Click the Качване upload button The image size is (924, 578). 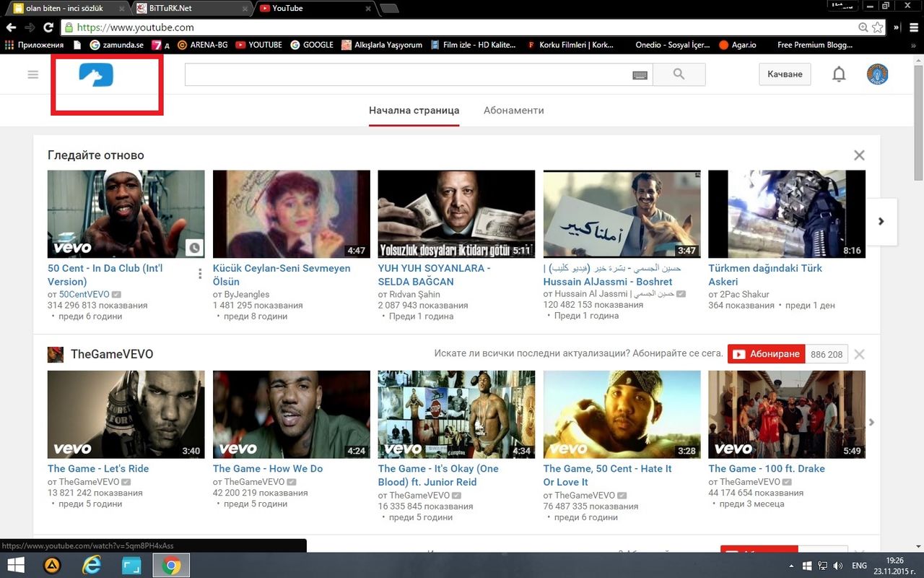(x=785, y=74)
